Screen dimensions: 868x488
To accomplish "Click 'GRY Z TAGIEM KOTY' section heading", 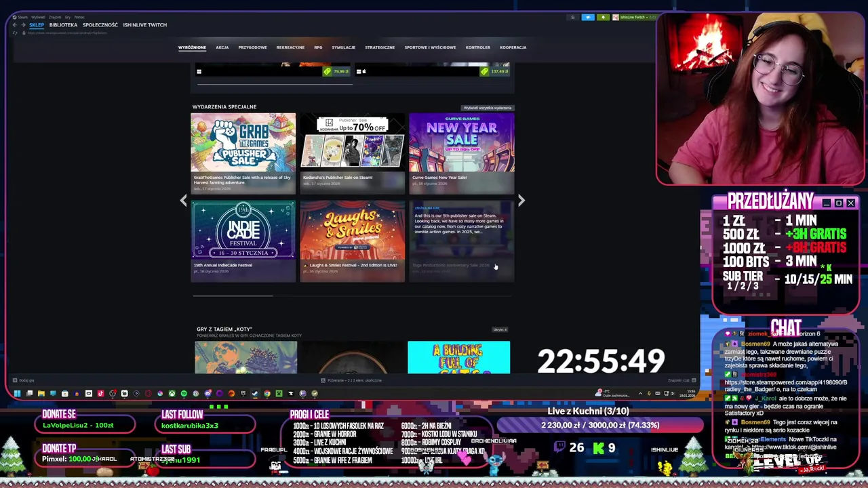I will [224, 329].
